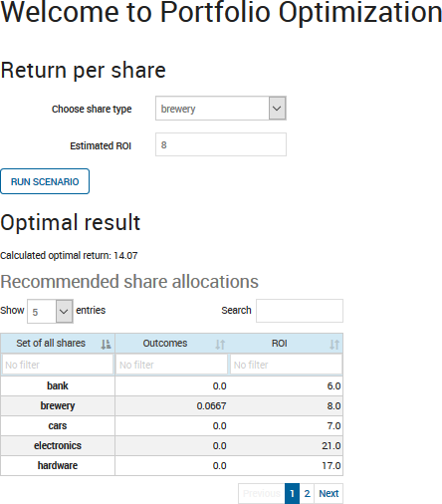Click the Previous pagination link
Viewport: 442px width, 504px height.
pyautogui.click(x=262, y=494)
